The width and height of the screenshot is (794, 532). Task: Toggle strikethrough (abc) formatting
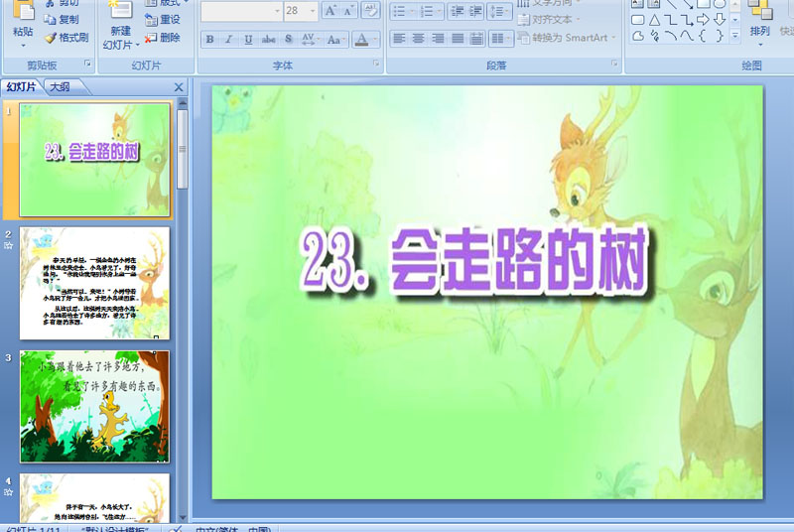coord(268,39)
